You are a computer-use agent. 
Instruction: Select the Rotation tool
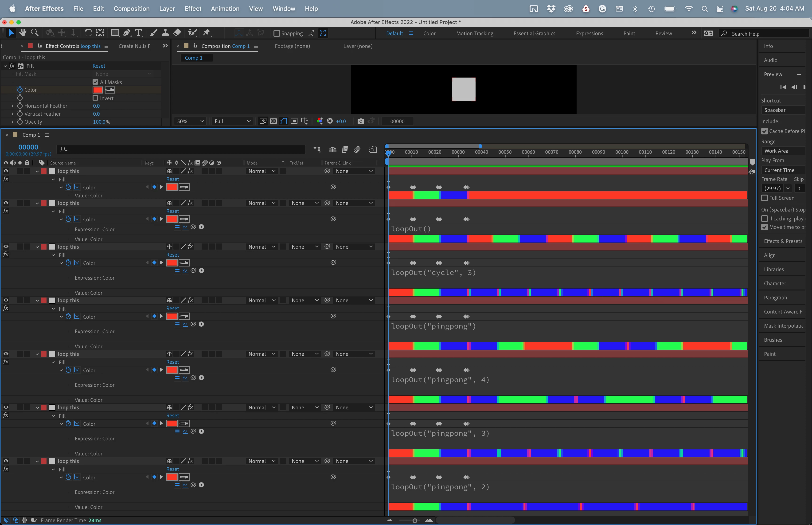click(x=88, y=33)
